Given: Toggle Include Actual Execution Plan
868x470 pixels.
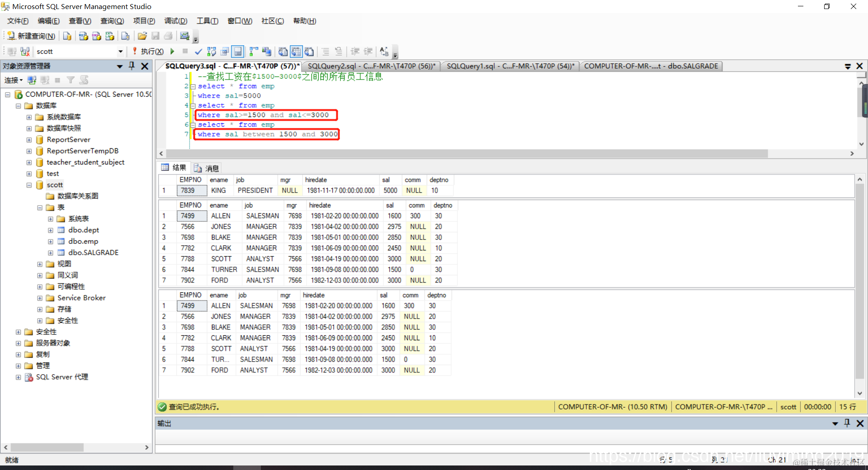Looking at the screenshot, I should pos(254,52).
